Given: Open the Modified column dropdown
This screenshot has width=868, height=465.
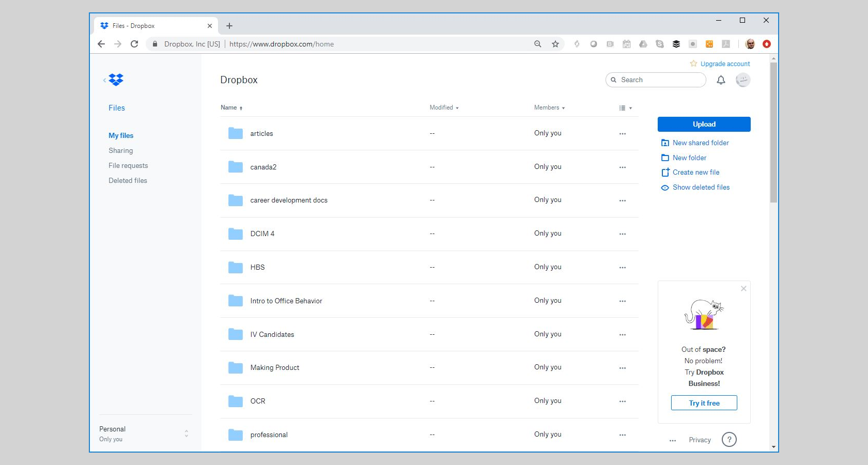Looking at the screenshot, I should tap(444, 107).
